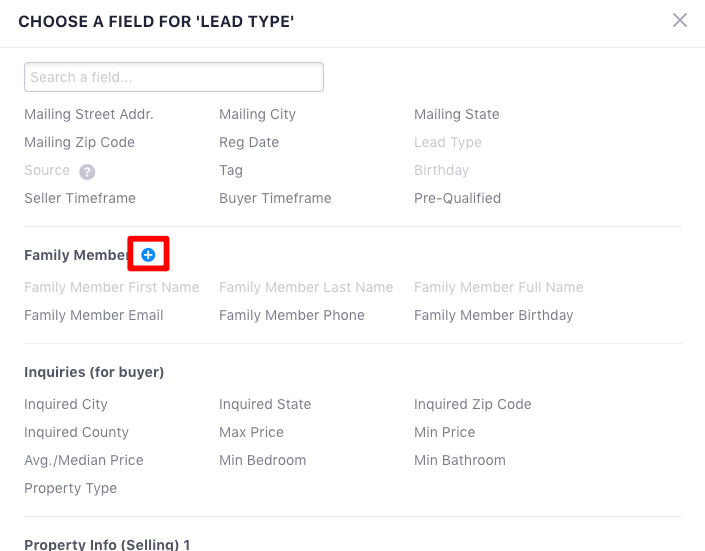Select the Inquired Zip Code field

click(x=473, y=404)
